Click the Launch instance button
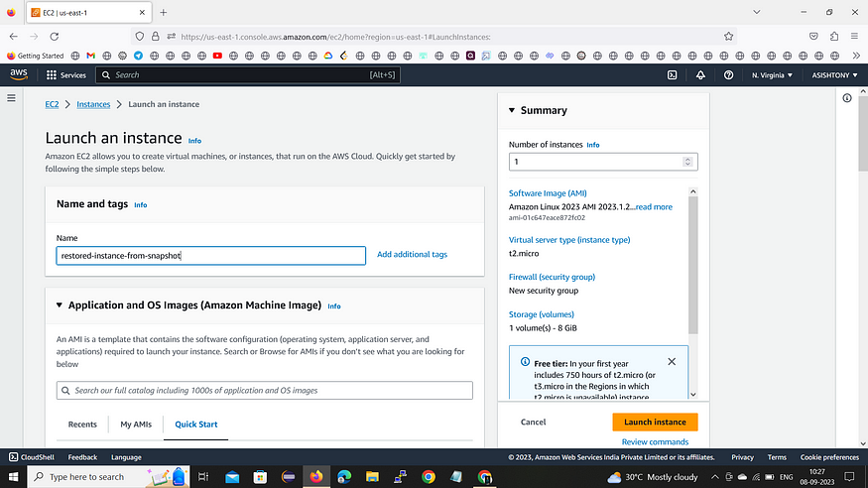 tap(655, 422)
